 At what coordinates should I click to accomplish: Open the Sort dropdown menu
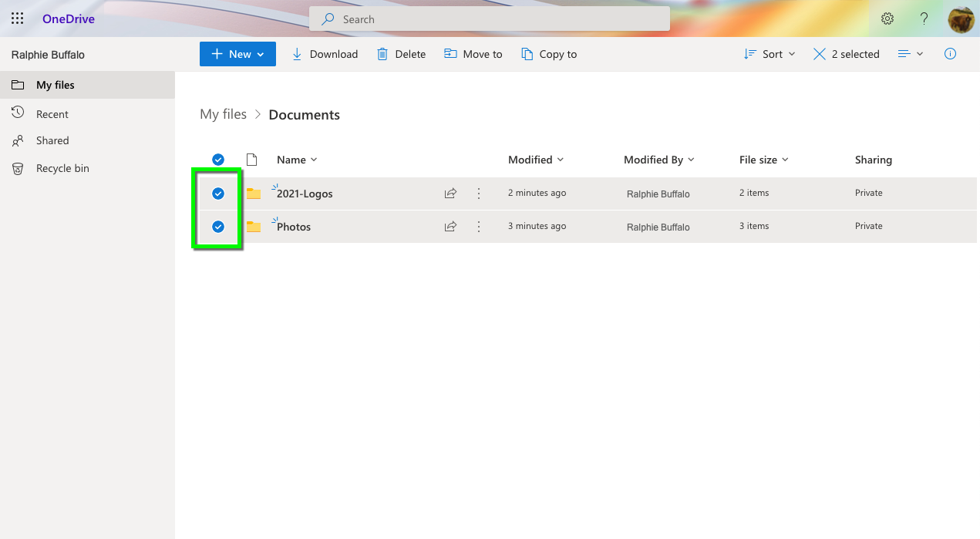click(770, 54)
